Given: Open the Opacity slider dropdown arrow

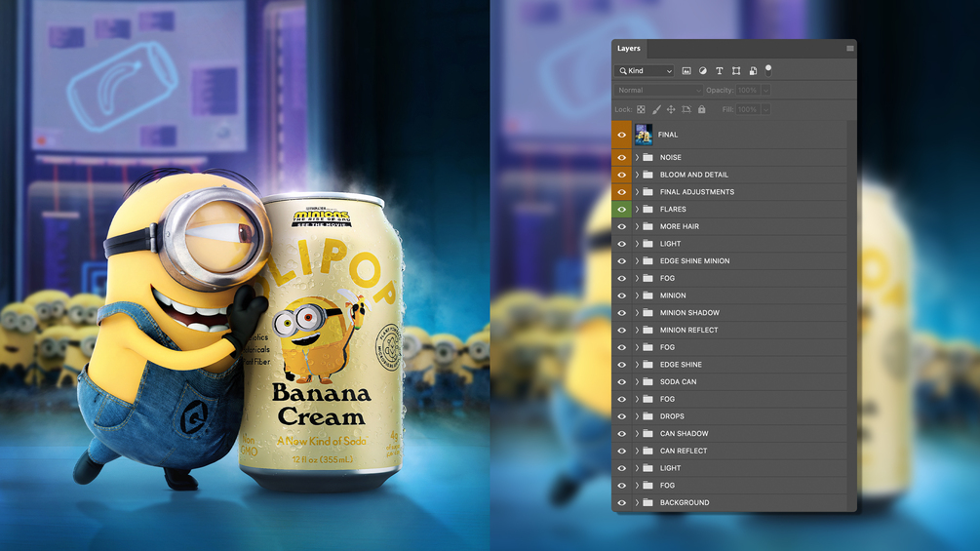Looking at the screenshot, I should [x=765, y=90].
